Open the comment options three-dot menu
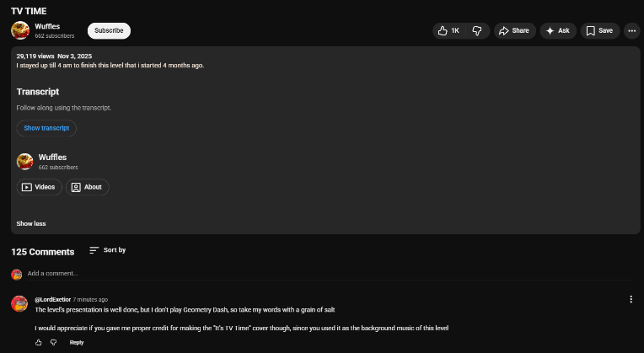644x353 pixels. point(631,299)
